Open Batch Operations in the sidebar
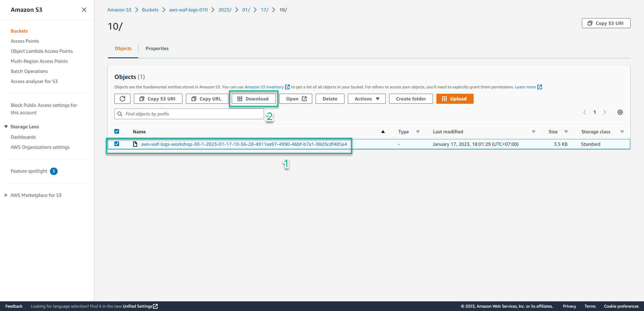 coord(29,71)
